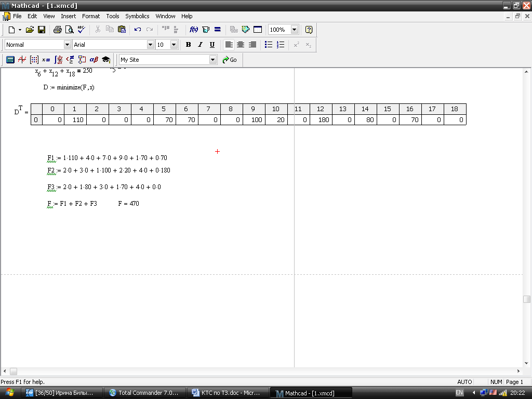The height and width of the screenshot is (399, 532).
Task: Open the Symbolics menu
Action: pyautogui.click(x=137, y=16)
